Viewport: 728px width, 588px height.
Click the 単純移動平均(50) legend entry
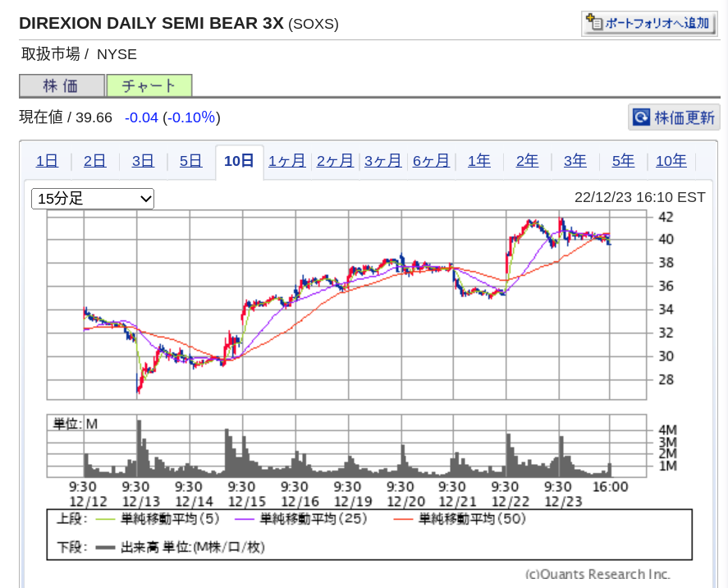[x=460, y=519]
